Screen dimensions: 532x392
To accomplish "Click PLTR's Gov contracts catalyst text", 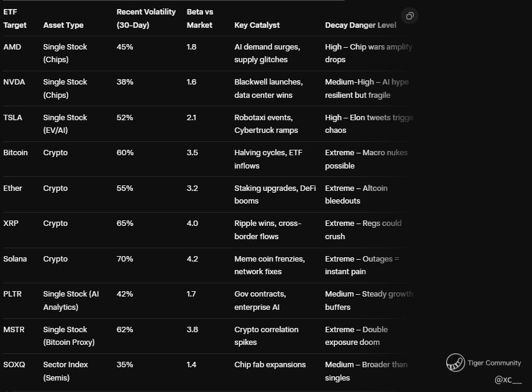I will (x=261, y=300).
